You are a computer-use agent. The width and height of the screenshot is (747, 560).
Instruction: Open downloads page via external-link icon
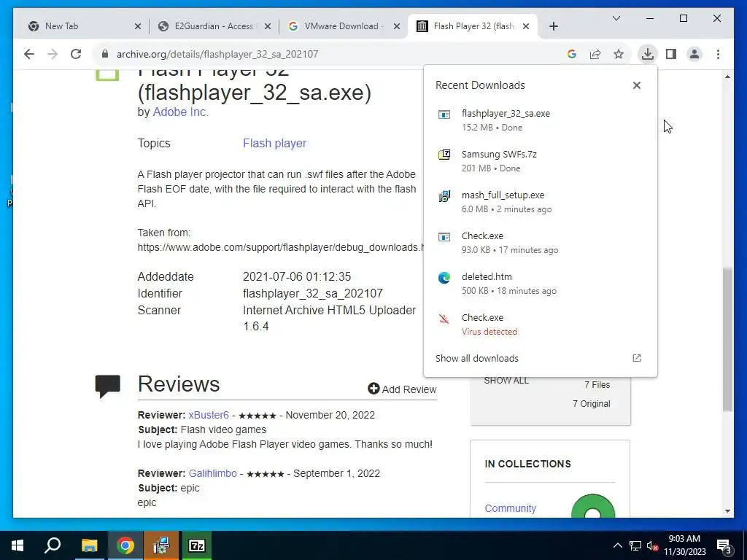636,358
